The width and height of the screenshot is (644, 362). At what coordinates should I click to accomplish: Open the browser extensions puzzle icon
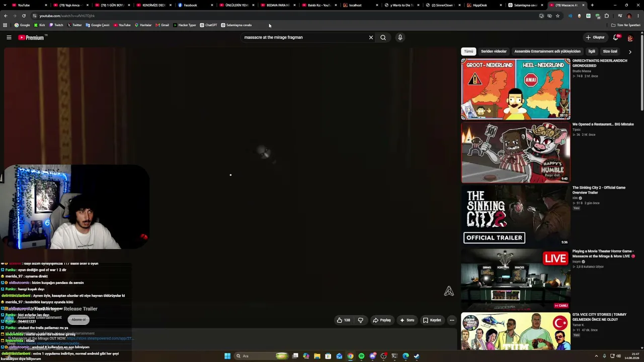click(x=606, y=16)
